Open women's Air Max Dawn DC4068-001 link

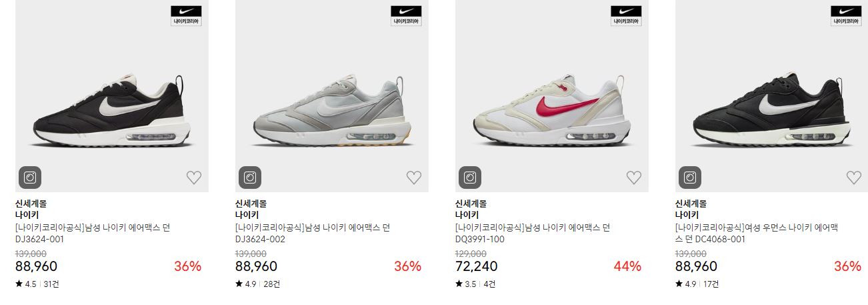pyautogui.click(x=756, y=233)
